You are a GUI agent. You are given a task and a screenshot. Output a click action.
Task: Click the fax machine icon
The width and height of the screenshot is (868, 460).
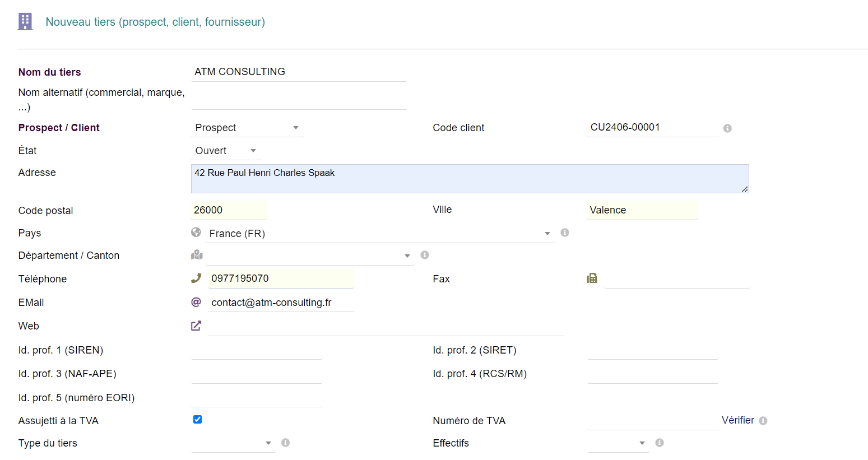(592, 278)
